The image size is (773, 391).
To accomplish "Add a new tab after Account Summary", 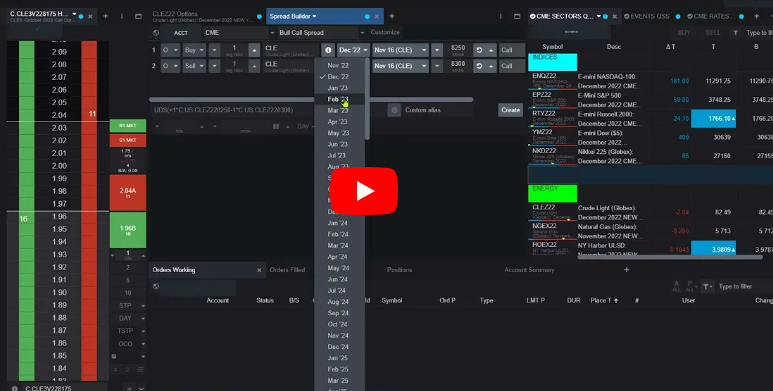I will [x=627, y=270].
